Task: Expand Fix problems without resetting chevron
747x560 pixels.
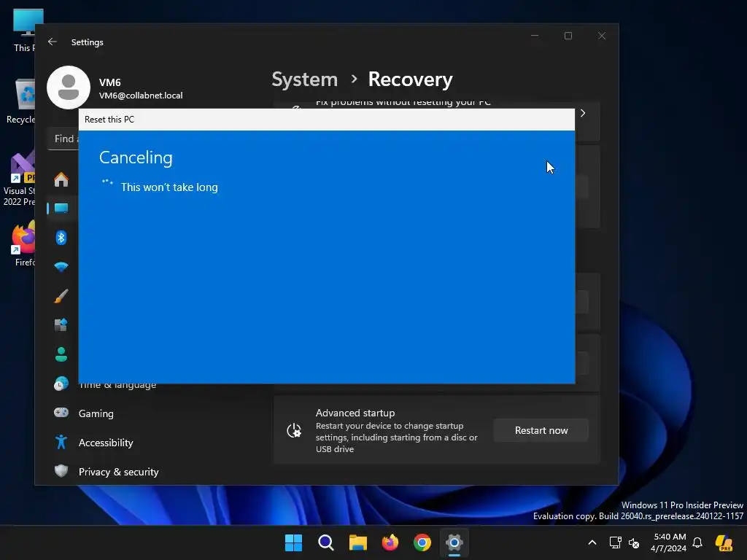Action: [x=583, y=113]
